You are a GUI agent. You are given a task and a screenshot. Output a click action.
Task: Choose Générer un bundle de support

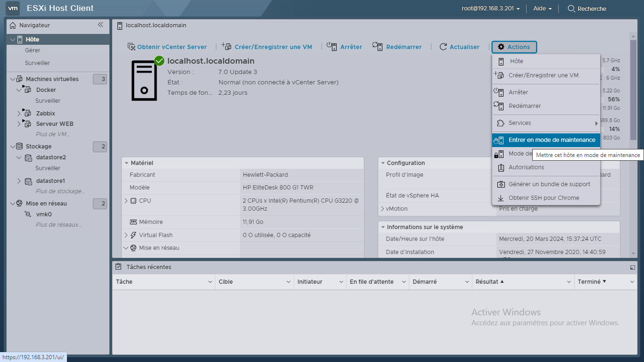tap(546, 184)
